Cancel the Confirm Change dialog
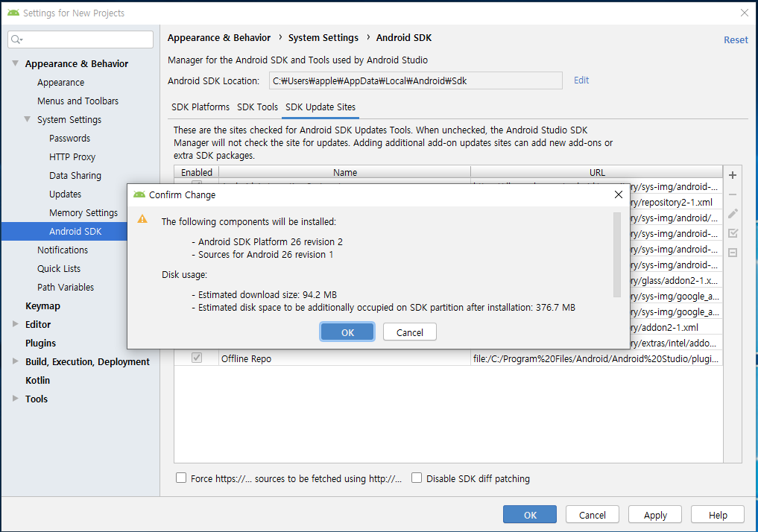Image resolution: width=758 pixels, height=532 pixels. [409, 332]
